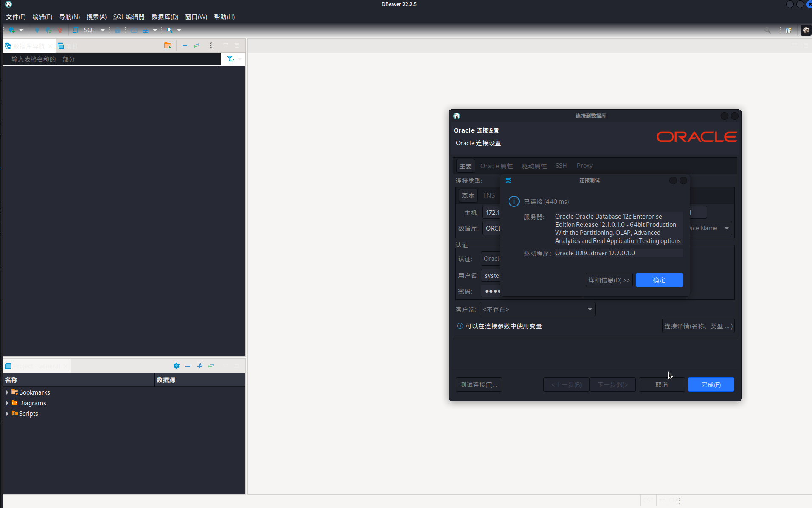The width and height of the screenshot is (812, 508).
Task: Click the 详细信息(D) >> button
Action: 609,280
